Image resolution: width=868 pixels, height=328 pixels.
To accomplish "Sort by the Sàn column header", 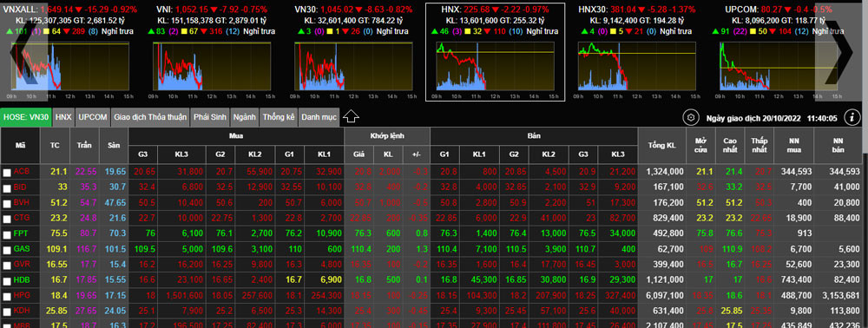I will tap(114, 146).
